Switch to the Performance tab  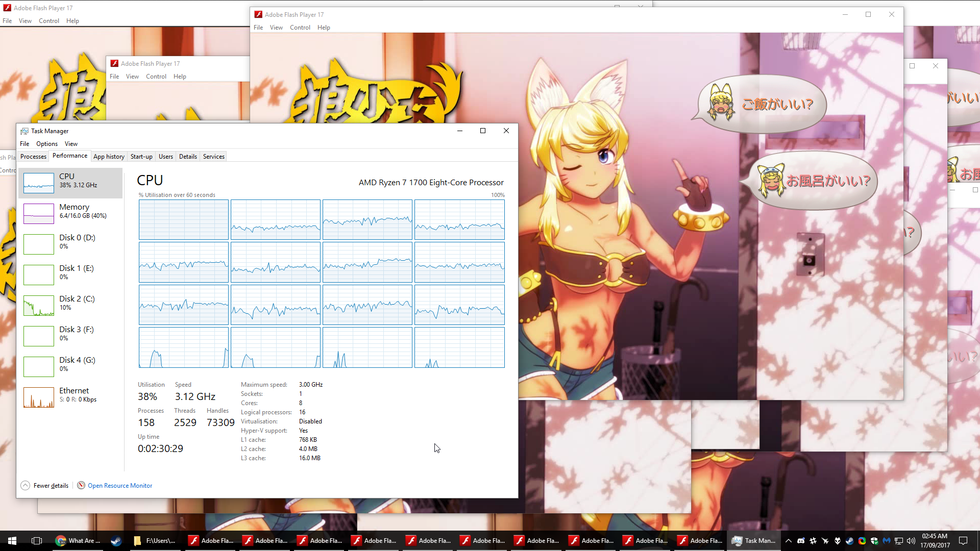[x=70, y=156]
